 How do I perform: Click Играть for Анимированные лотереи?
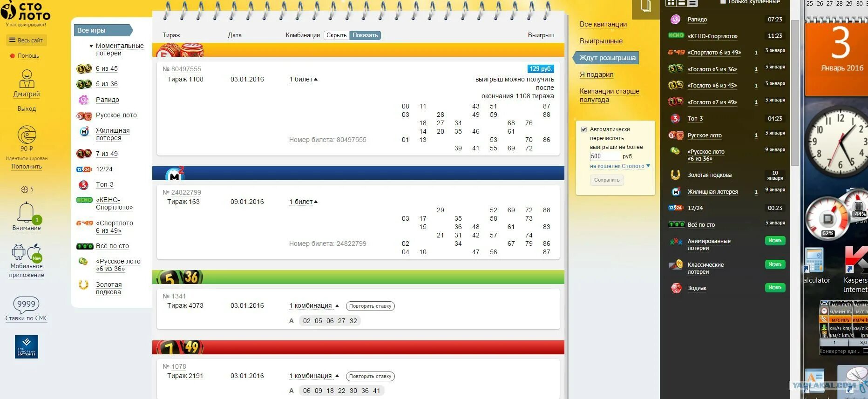[x=775, y=241]
